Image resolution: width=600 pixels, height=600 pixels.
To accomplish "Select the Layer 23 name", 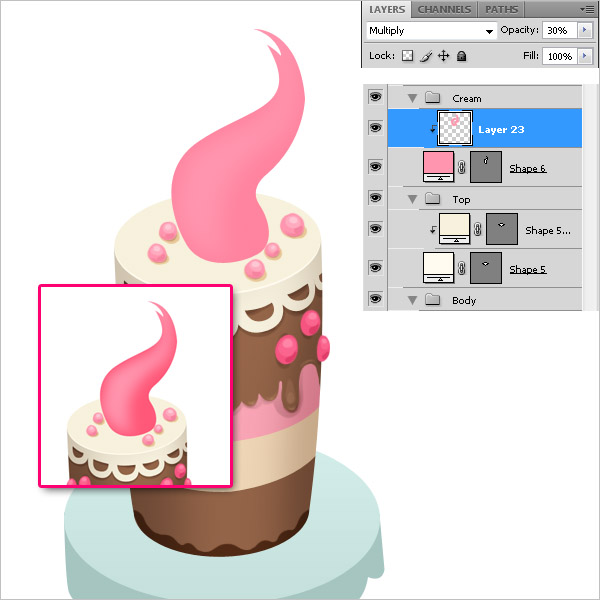I will tap(501, 130).
